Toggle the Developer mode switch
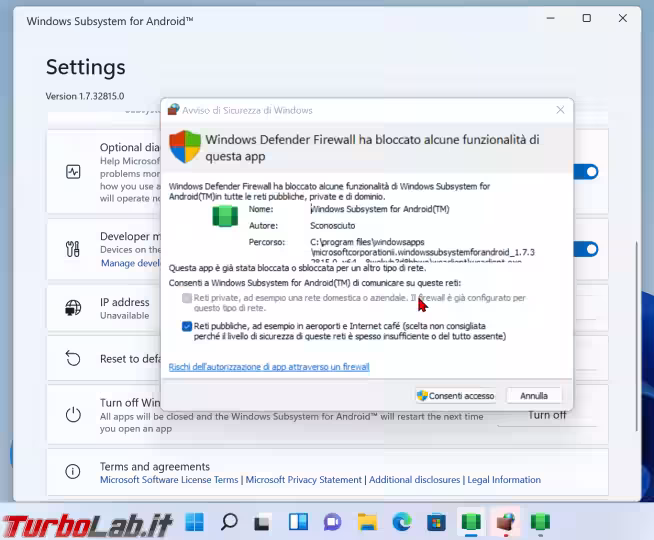This screenshot has height=540, width=654. (x=586, y=249)
